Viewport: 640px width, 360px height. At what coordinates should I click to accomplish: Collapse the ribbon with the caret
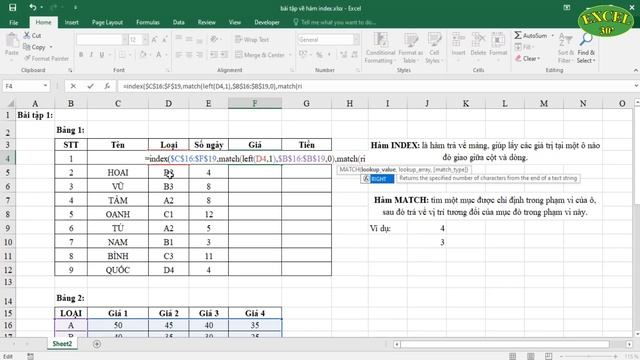[636, 70]
